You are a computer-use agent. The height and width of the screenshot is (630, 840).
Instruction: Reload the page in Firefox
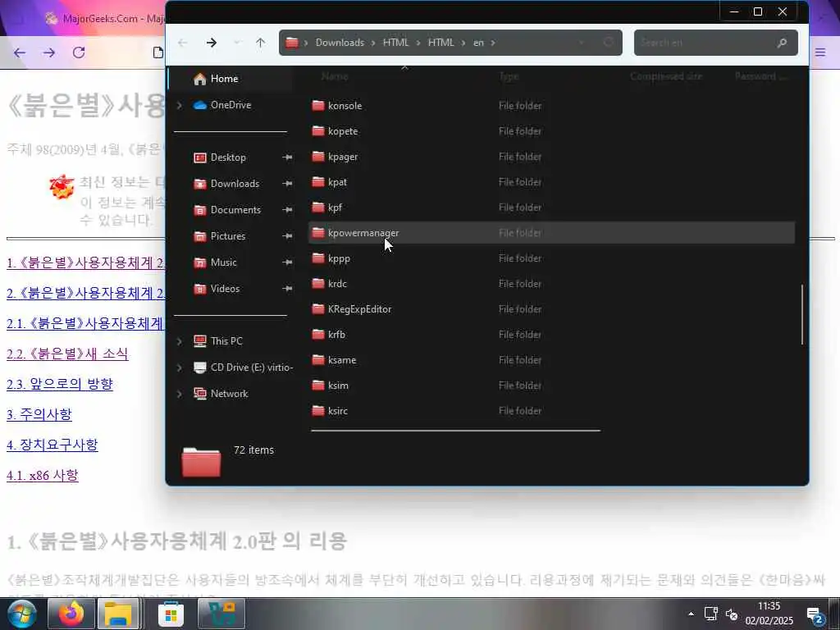(x=79, y=52)
